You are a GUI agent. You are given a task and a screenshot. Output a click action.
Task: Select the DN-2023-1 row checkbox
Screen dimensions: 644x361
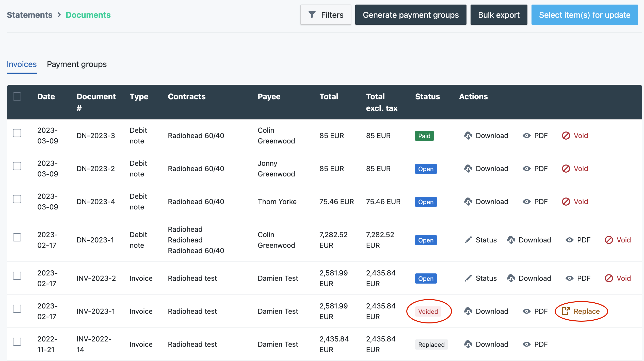17,237
